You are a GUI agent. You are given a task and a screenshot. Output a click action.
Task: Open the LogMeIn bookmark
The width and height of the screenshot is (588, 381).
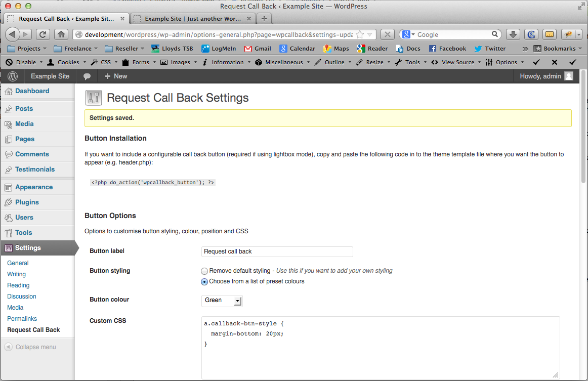219,49
